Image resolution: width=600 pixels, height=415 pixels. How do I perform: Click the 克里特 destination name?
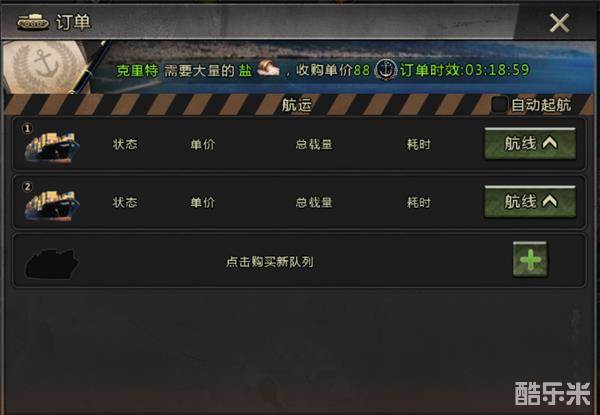pyautogui.click(x=137, y=70)
